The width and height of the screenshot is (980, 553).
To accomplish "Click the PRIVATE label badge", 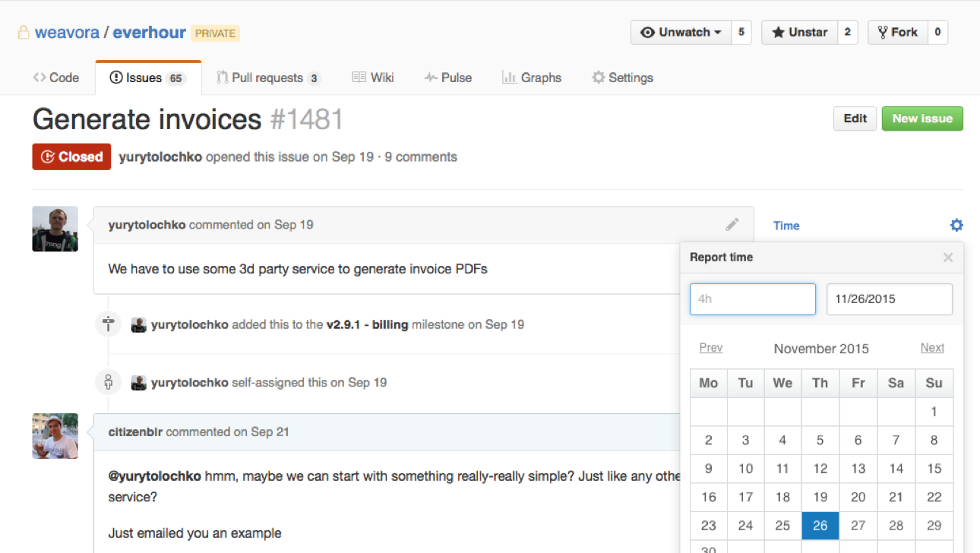I will click(x=216, y=33).
